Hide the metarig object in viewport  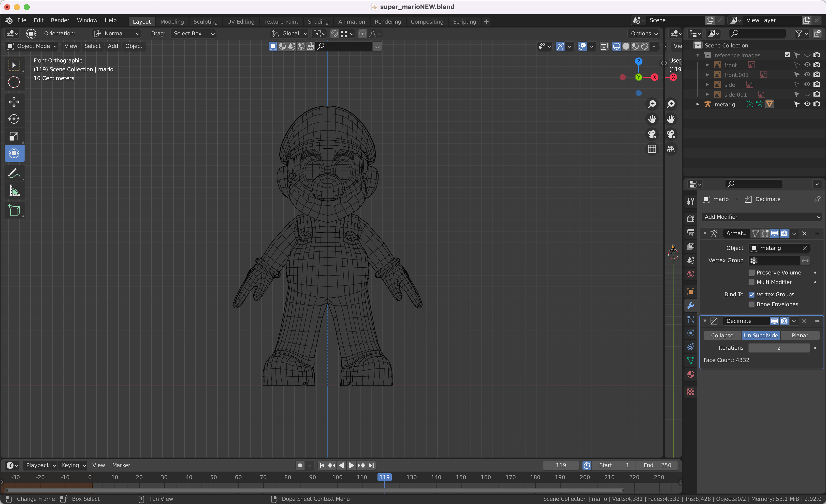point(807,104)
